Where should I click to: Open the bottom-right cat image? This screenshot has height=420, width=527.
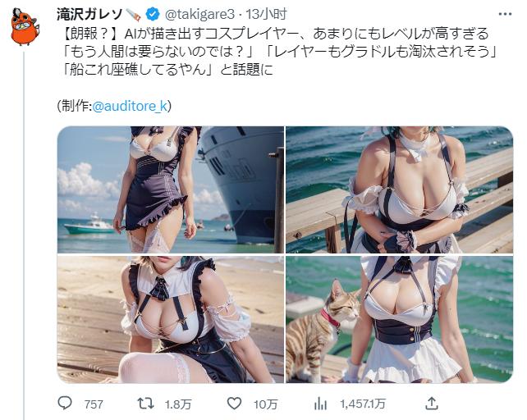point(399,319)
